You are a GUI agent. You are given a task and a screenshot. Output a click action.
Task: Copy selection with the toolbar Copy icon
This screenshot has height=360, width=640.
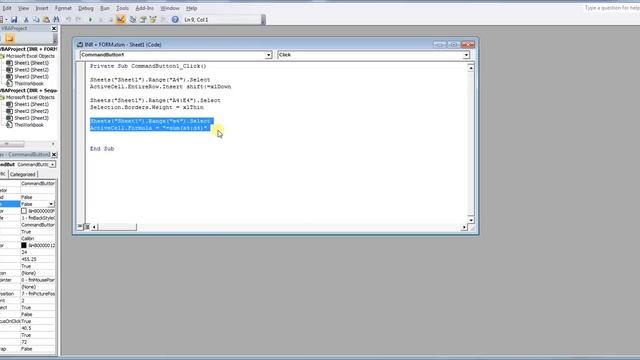pyautogui.click(x=36, y=19)
